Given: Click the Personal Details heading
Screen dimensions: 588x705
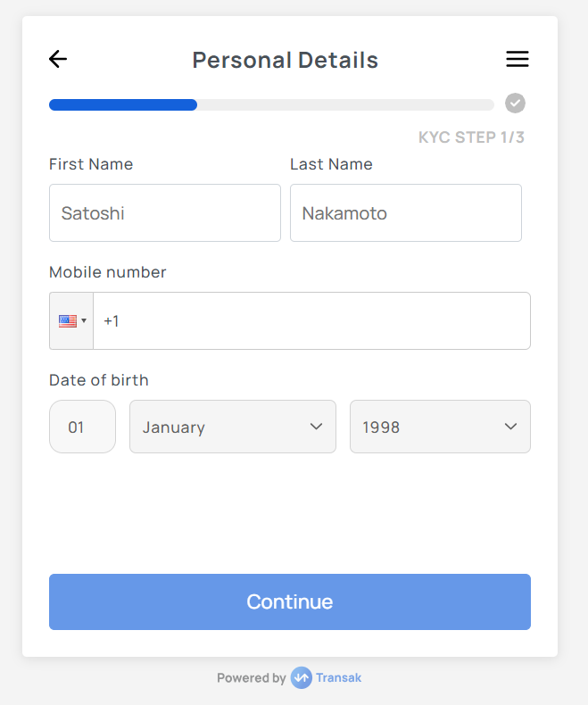Looking at the screenshot, I should [286, 61].
